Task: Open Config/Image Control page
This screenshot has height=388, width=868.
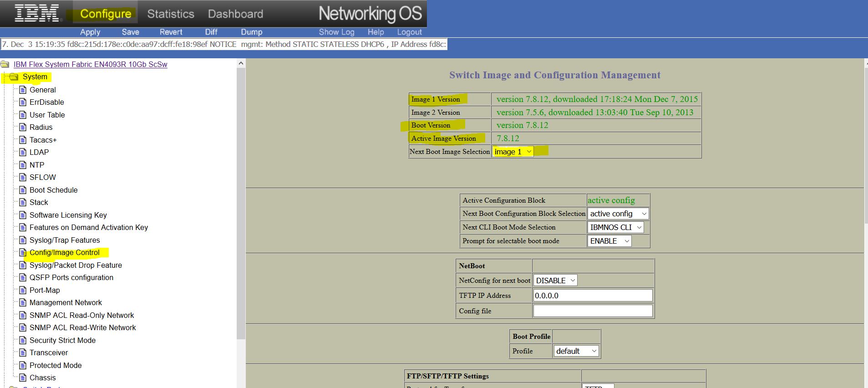Action: point(65,252)
